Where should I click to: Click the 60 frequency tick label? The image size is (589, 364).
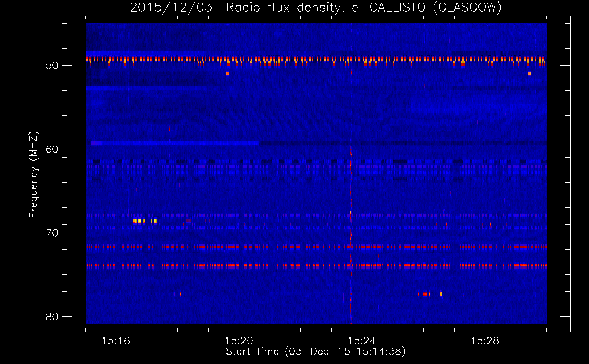coord(52,149)
